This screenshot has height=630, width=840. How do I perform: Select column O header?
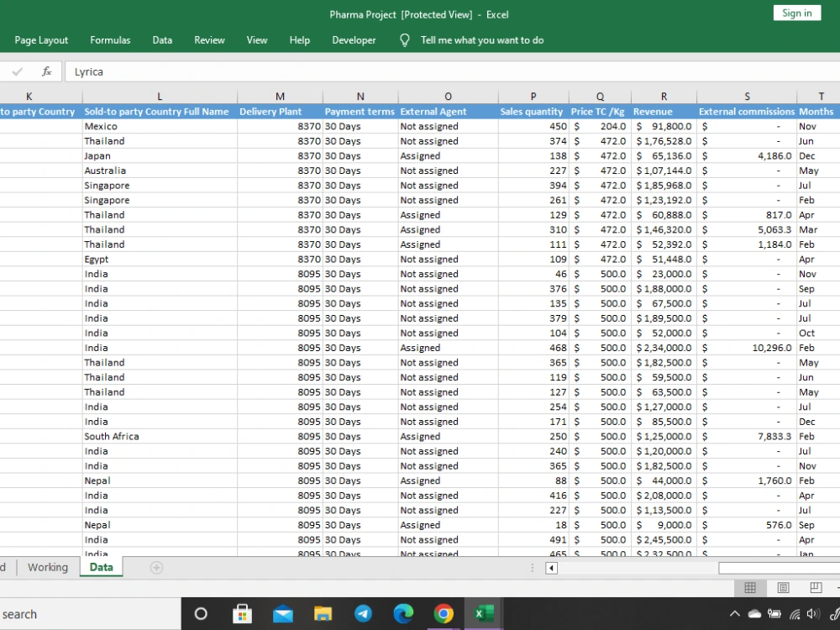pyautogui.click(x=448, y=97)
